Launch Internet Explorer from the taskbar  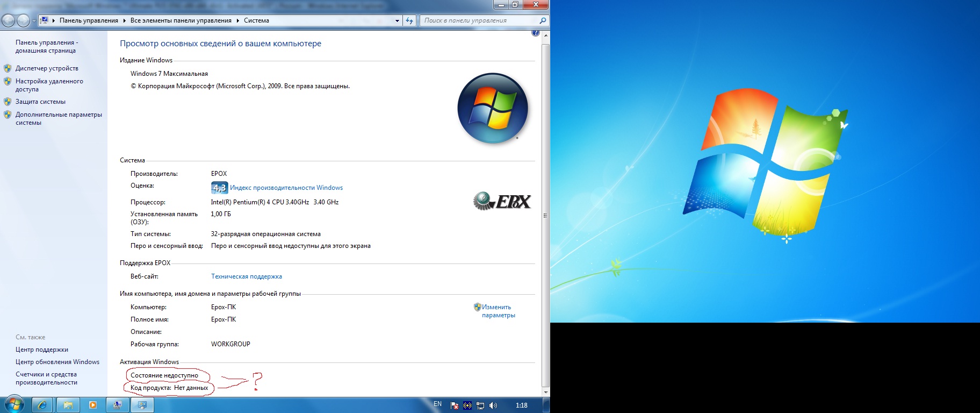click(42, 405)
